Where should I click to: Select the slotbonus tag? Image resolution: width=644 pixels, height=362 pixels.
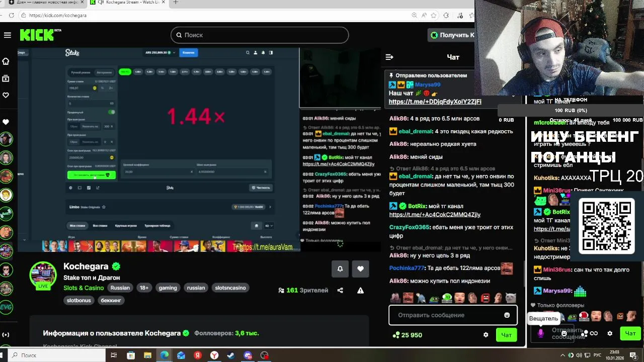[79, 300]
